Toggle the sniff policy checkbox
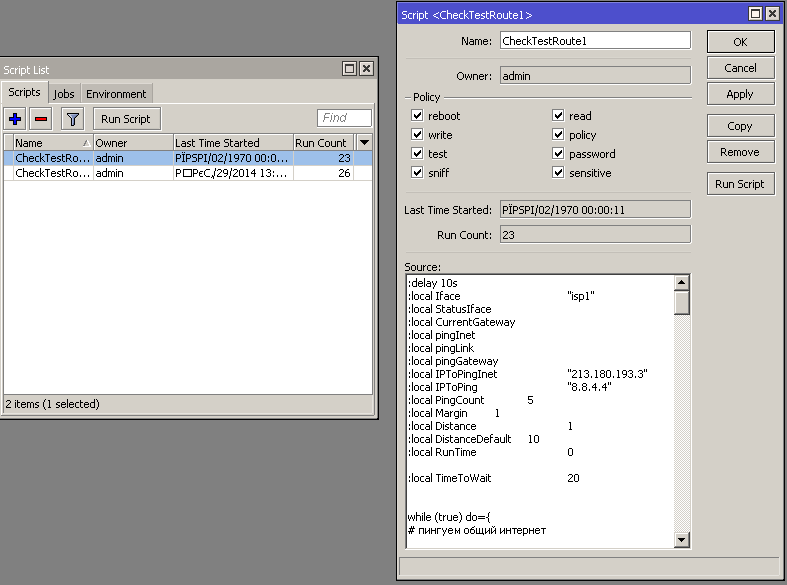 [x=417, y=173]
